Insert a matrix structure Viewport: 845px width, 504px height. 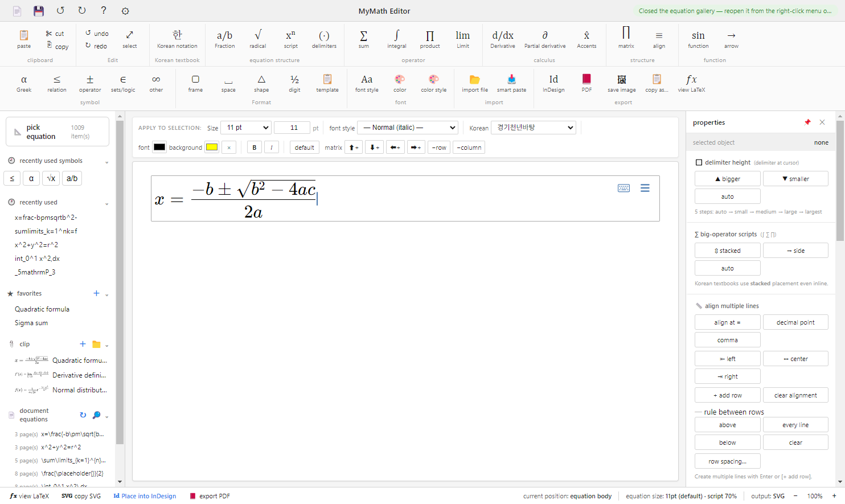(626, 39)
